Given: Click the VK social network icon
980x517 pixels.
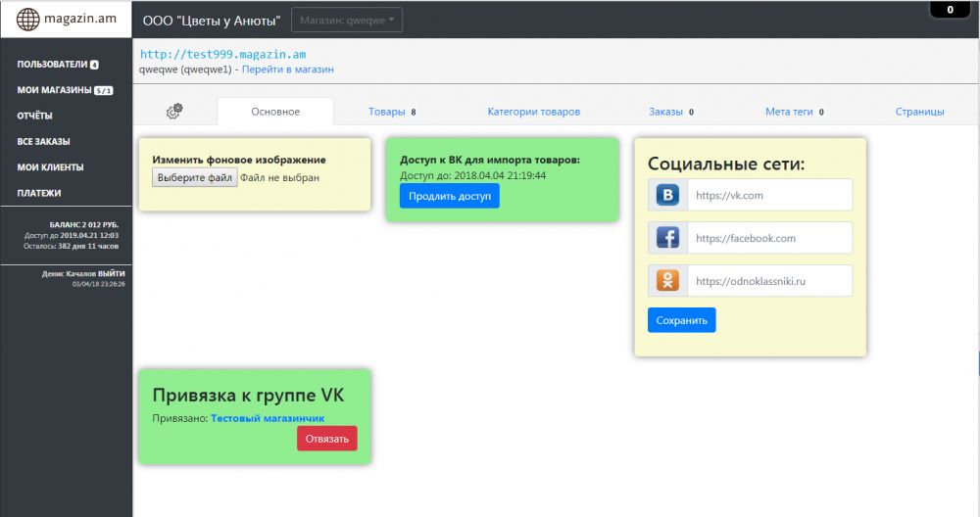Looking at the screenshot, I should [667, 195].
